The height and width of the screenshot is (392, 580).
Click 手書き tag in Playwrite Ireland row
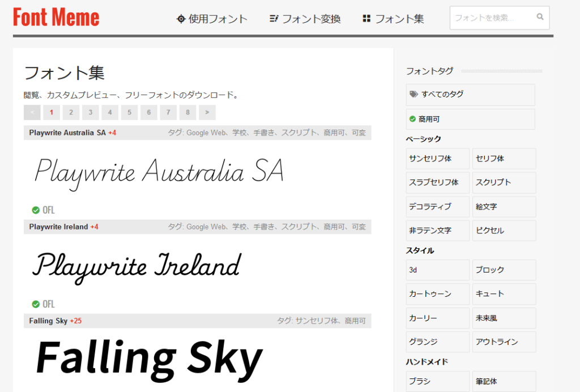click(264, 227)
